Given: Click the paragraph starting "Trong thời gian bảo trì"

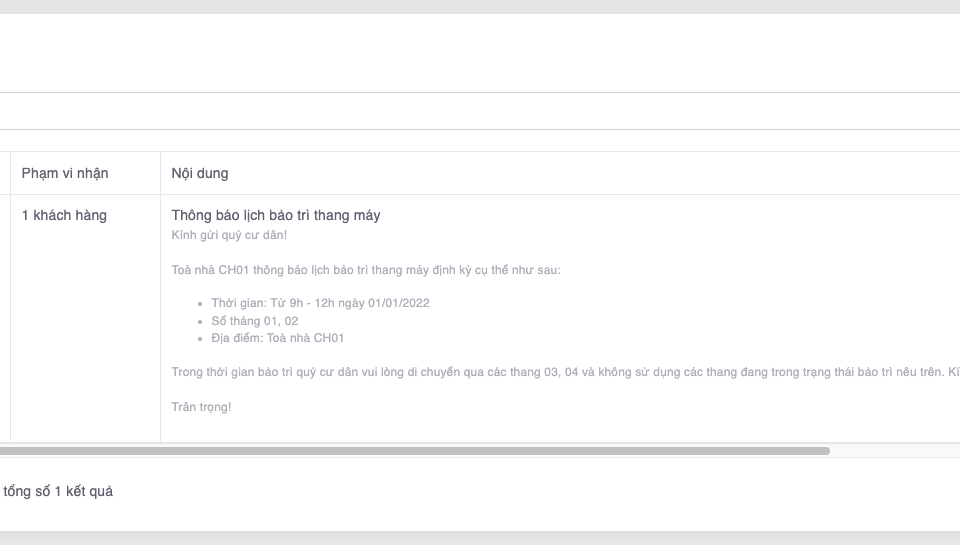Looking at the screenshot, I should pos(560,372).
